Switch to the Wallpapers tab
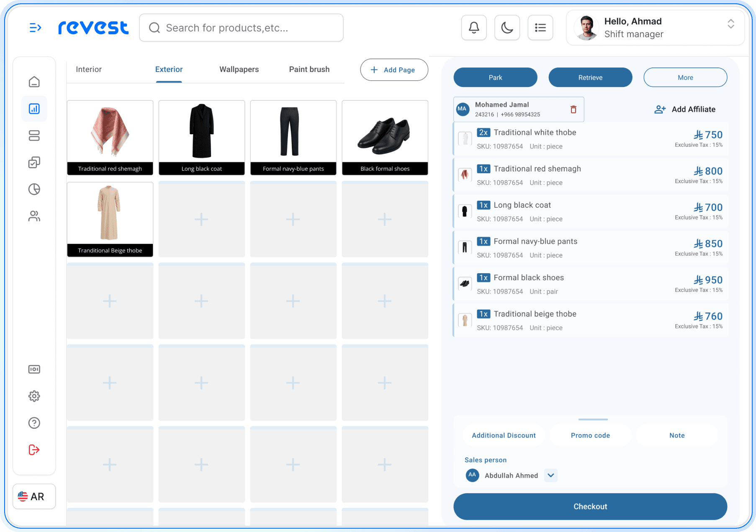Screen dimensions: 756x532 [239, 69]
